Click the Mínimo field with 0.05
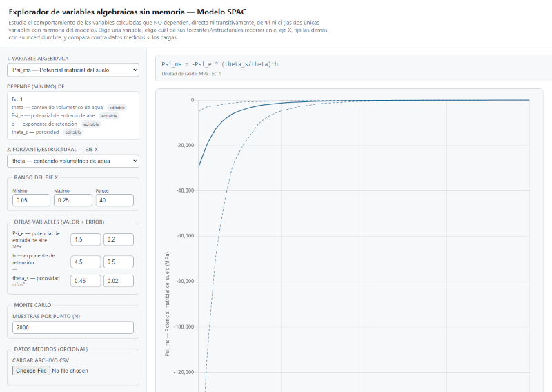Image resolution: width=552 pixels, height=392 pixels. coord(31,200)
